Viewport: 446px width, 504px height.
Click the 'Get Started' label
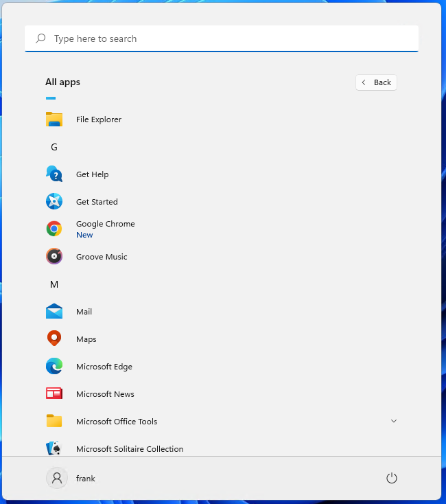97,202
